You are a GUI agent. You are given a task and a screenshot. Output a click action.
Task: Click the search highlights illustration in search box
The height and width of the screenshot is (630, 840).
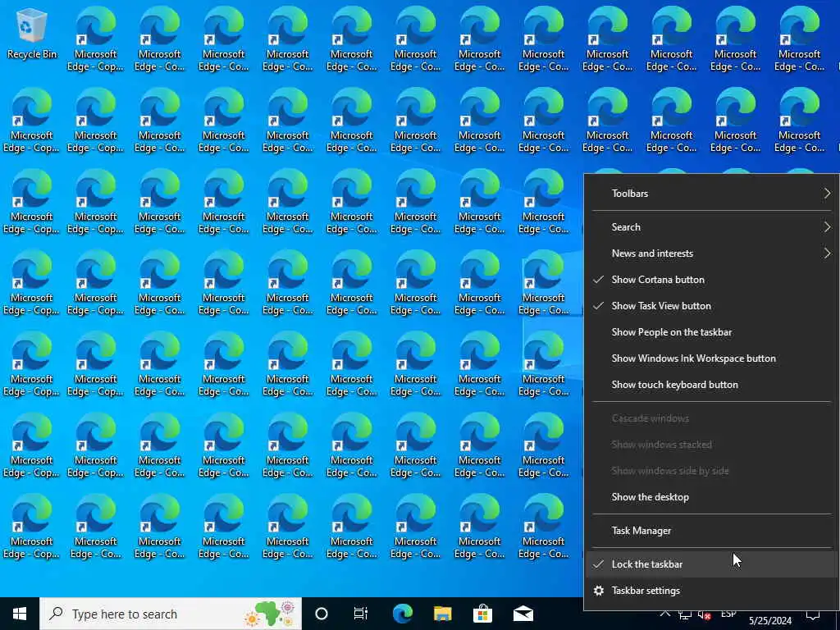click(x=271, y=614)
